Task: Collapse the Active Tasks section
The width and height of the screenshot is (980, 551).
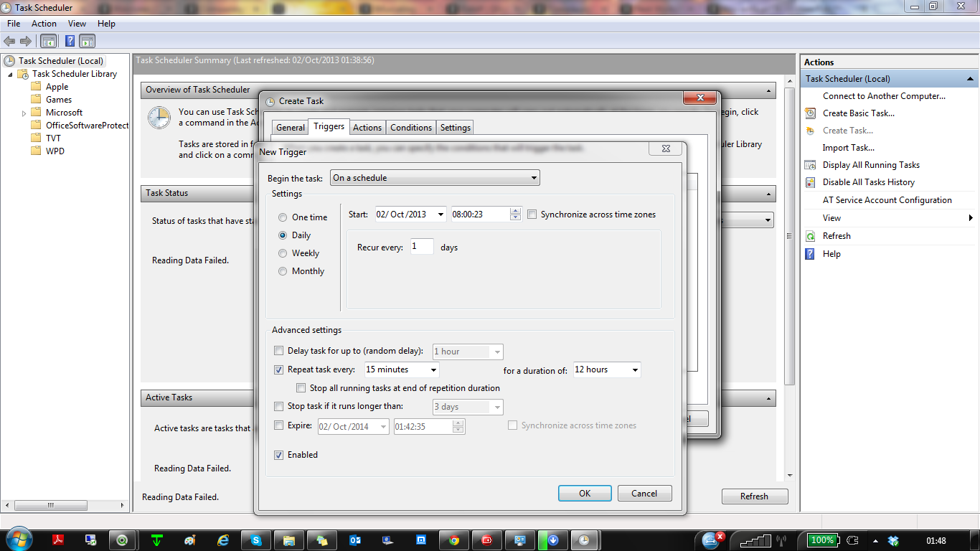Action: [x=769, y=398]
